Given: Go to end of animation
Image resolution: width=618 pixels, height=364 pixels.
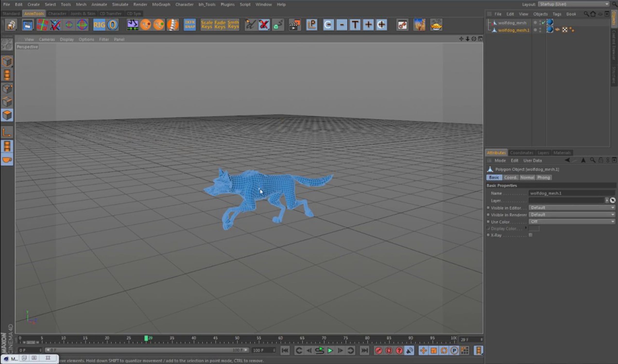Looking at the screenshot, I should click(x=364, y=350).
